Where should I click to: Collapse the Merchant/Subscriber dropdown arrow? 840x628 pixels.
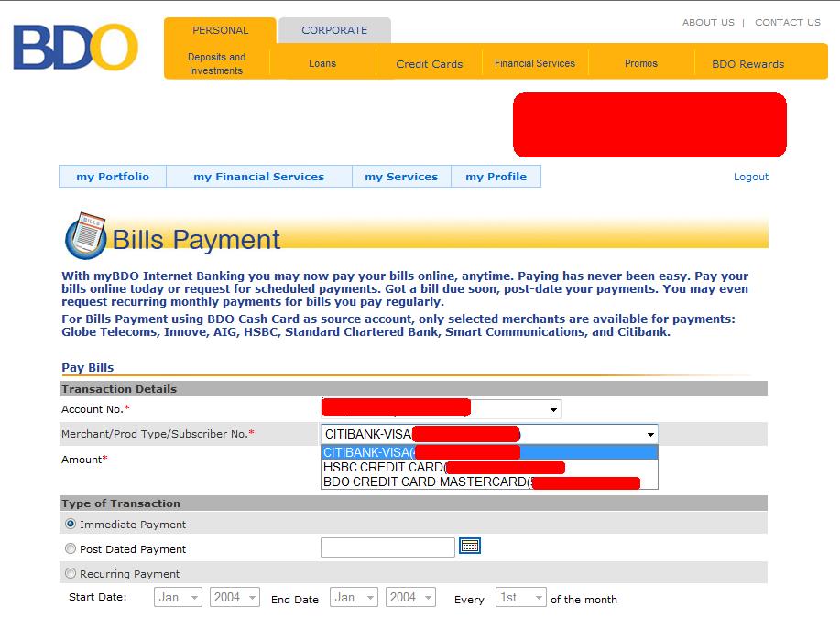[650, 434]
